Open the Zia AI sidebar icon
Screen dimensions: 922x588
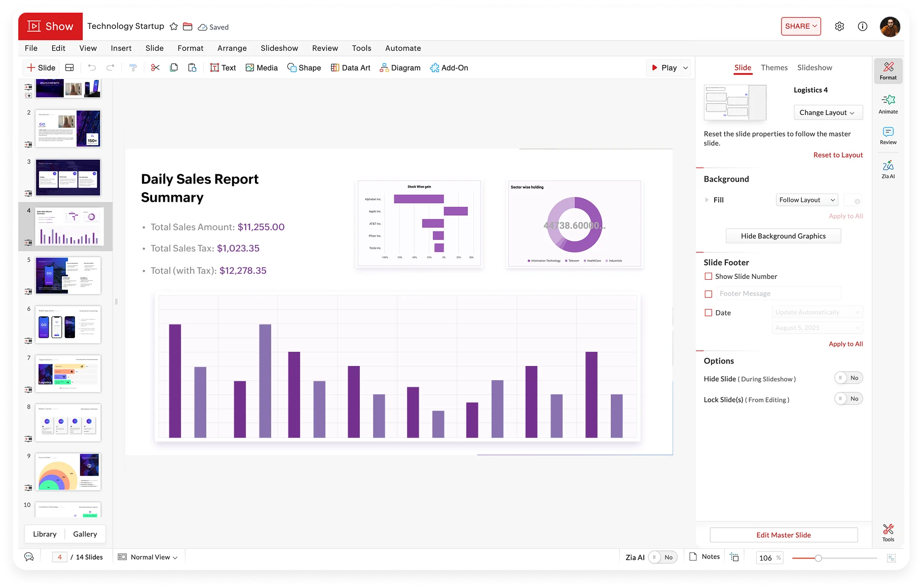(x=888, y=169)
